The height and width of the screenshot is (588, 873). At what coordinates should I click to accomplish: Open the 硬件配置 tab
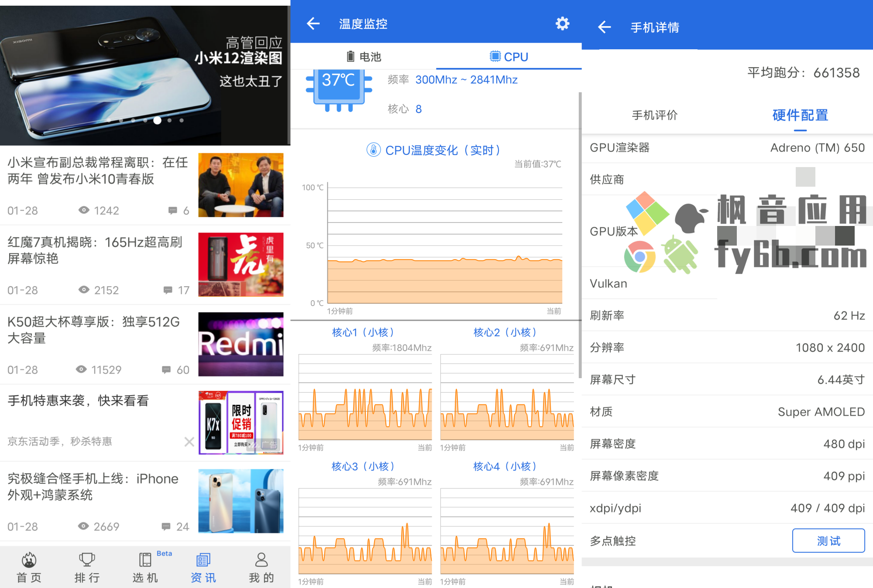coord(800,115)
